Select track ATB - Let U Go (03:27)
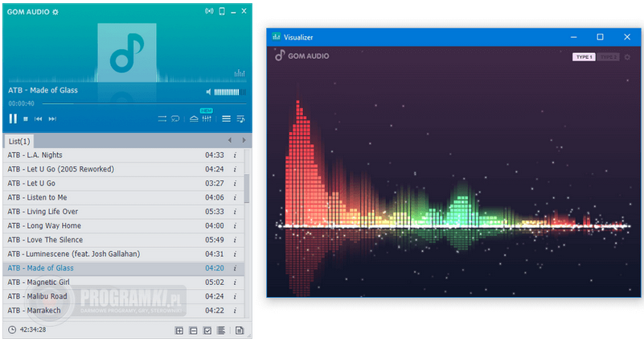 click(x=123, y=183)
